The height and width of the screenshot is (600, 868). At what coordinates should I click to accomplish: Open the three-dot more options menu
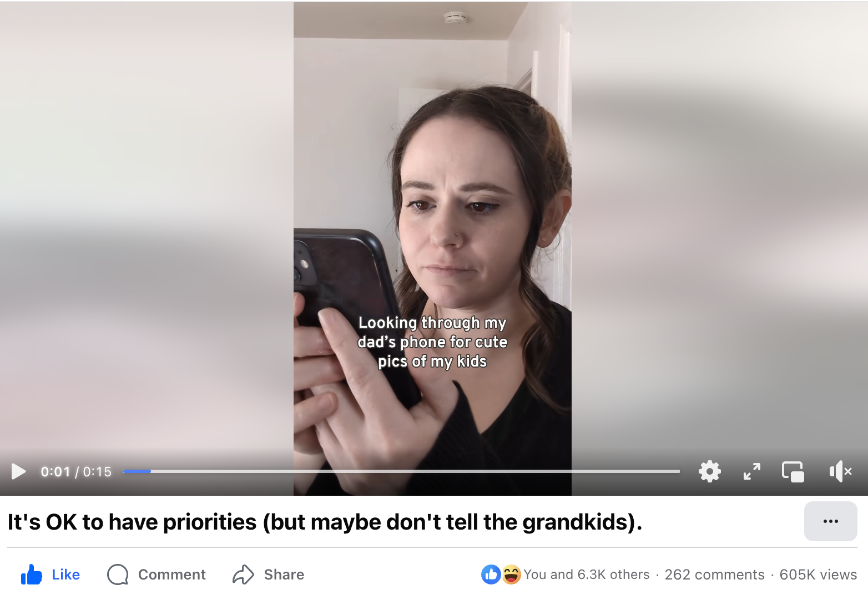pos(831,521)
